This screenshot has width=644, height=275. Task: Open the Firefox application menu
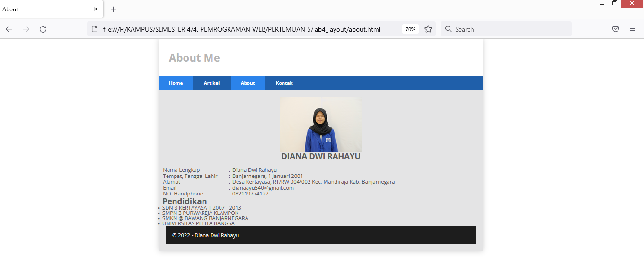(633, 29)
